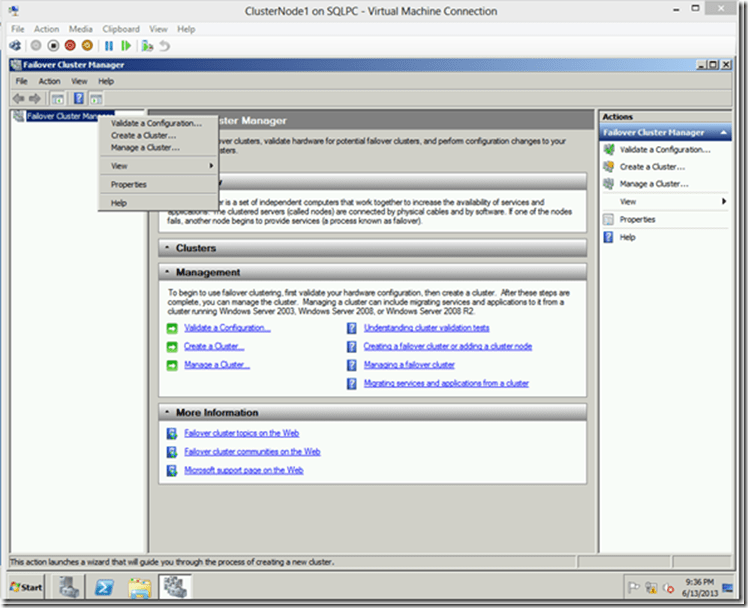Open Understanding cluster validation tests link

(426, 328)
